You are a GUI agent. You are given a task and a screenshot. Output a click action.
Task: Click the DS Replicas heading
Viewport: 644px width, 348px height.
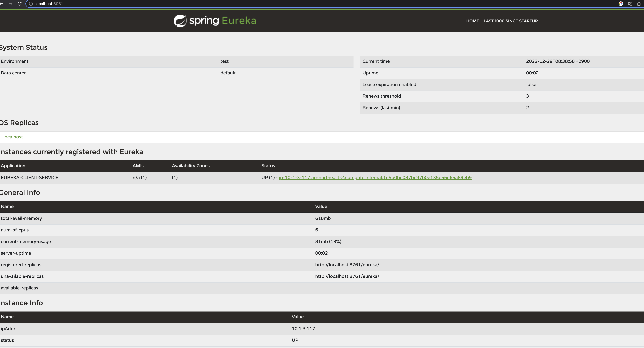[19, 123]
